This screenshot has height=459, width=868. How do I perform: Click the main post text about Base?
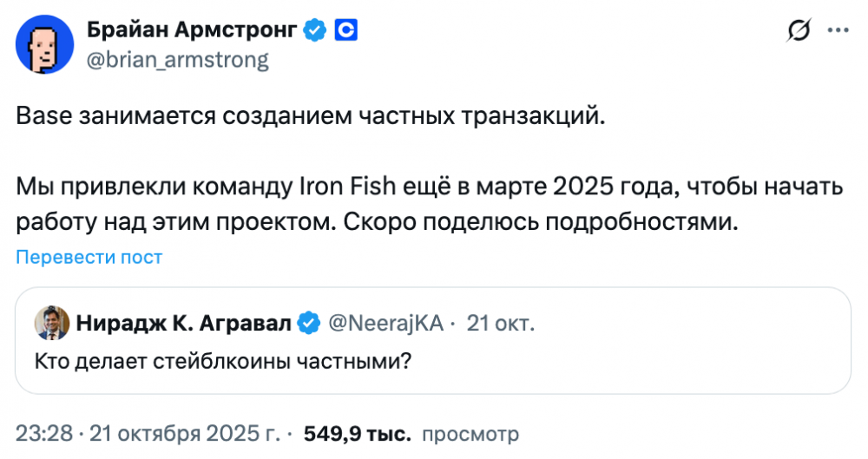[x=309, y=117]
